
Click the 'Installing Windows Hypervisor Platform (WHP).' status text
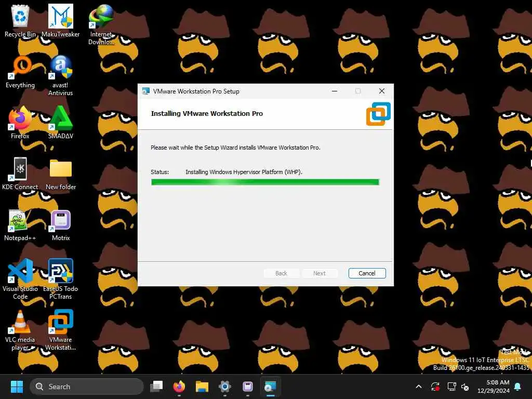(244, 172)
